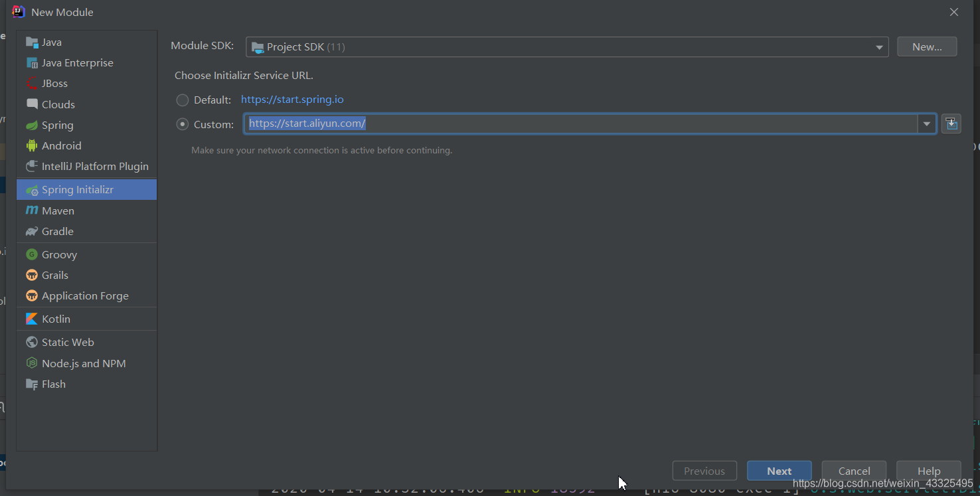Click the Cancel button
The height and width of the screenshot is (496, 980).
click(x=854, y=471)
